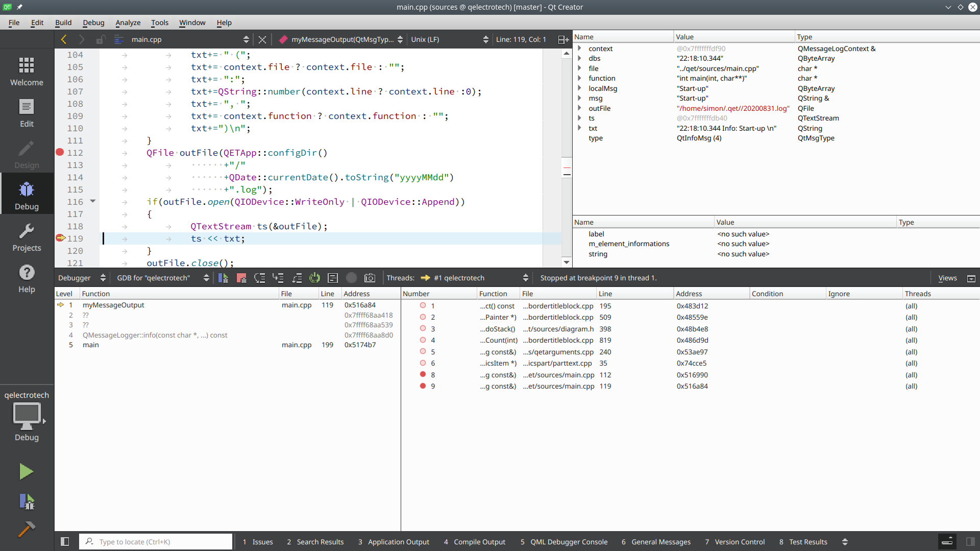Click the Step Out icon
980x551 pixels.
(x=297, y=278)
